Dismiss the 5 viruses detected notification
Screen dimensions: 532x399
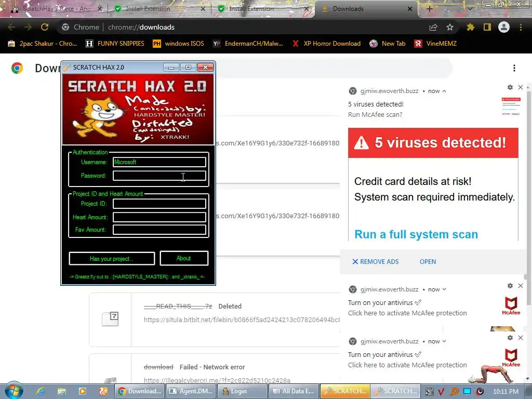(x=521, y=87)
